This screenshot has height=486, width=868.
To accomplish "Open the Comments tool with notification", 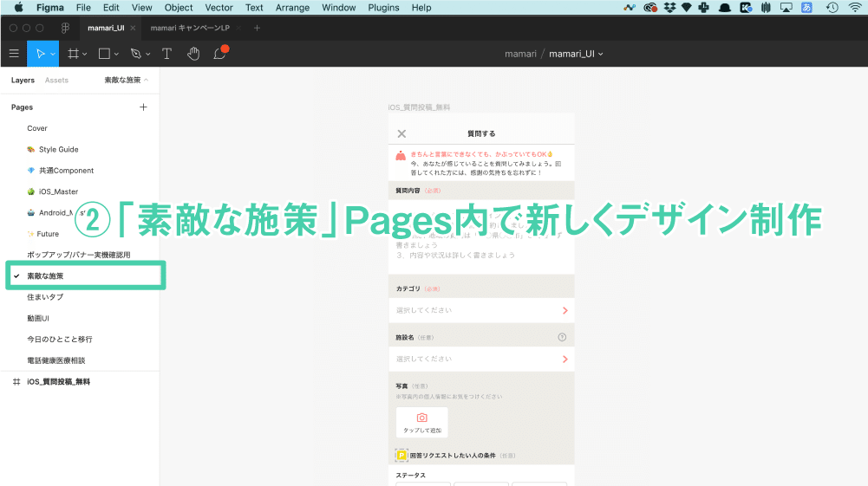I will [220, 53].
